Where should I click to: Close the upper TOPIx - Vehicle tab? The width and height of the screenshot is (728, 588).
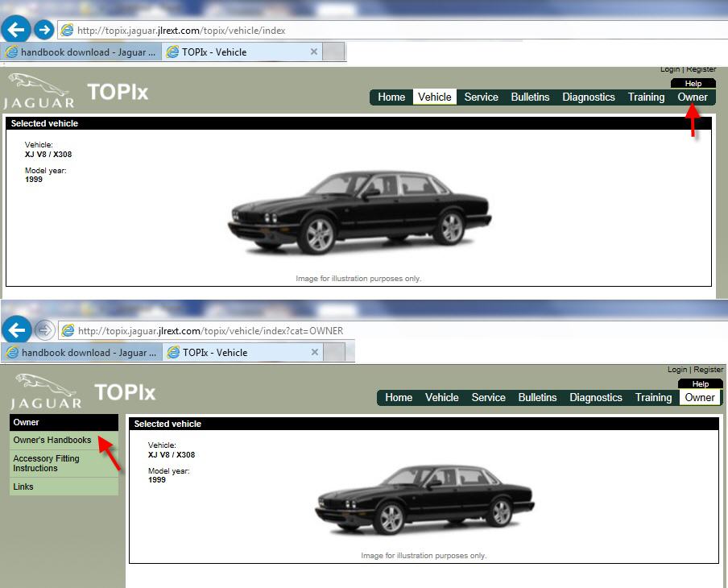point(314,52)
